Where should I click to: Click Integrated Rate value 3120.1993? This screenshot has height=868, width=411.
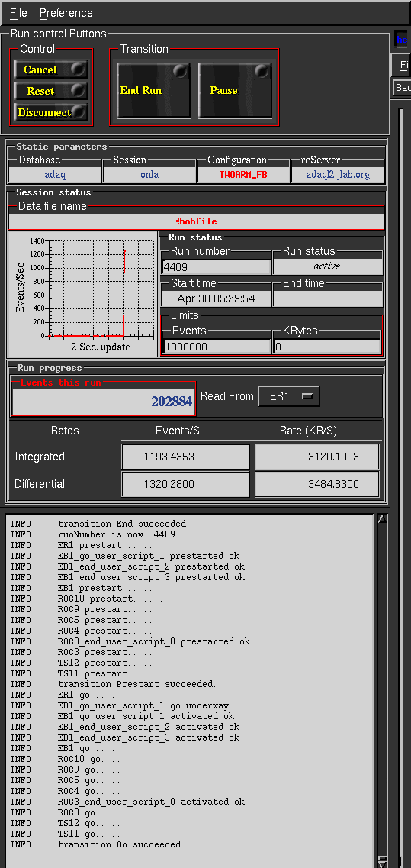pos(317,457)
